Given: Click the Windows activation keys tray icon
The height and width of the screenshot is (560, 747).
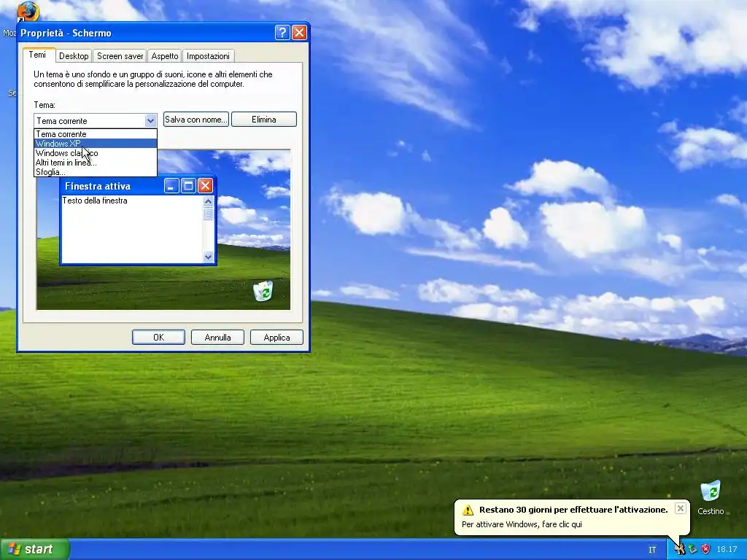Looking at the screenshot, I should [680, 550].
